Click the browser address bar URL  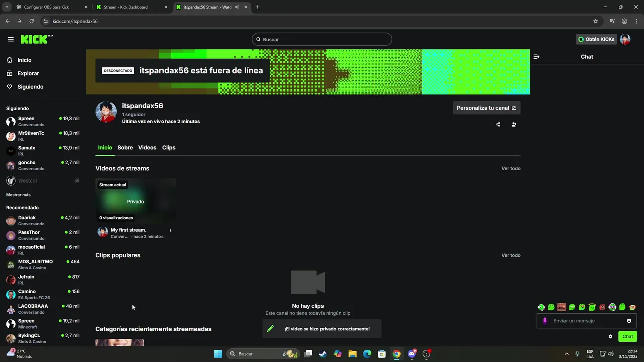[75, 21]
